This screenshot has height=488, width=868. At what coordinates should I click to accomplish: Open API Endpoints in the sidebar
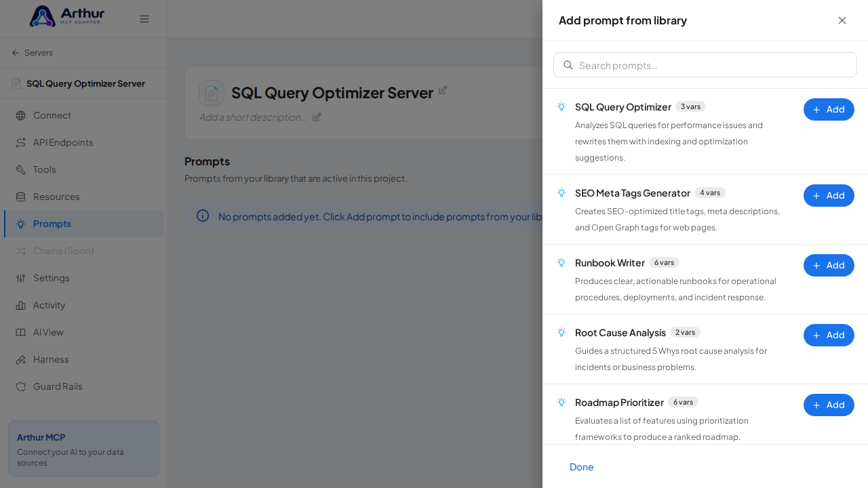click(x=83, y=142)
